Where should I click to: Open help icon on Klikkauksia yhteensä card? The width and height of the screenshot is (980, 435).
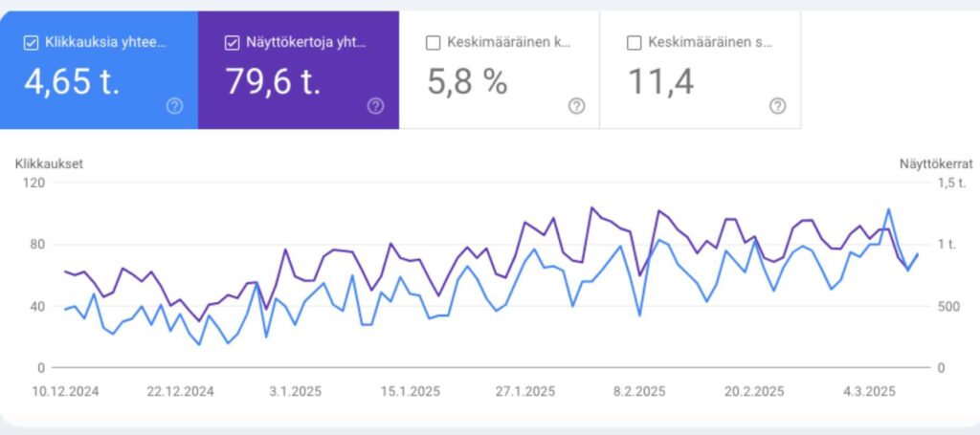pyautogui.click(x=174, y=106)
